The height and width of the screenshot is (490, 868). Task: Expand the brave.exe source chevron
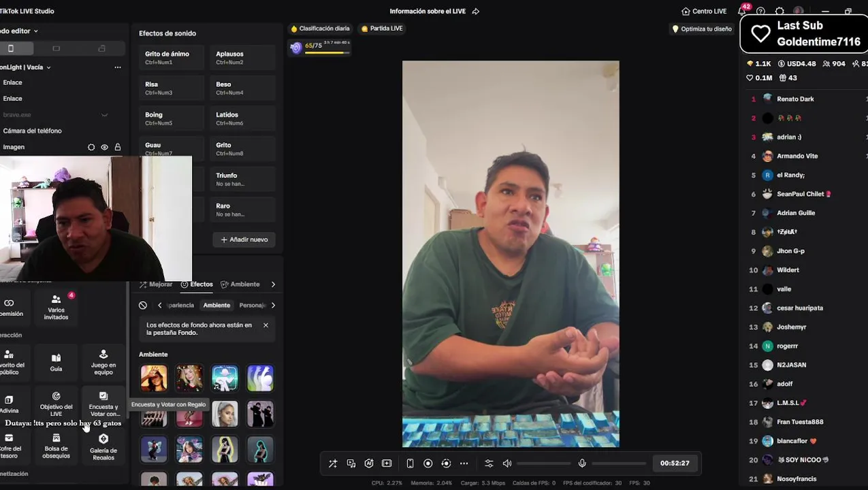[104, 115]
